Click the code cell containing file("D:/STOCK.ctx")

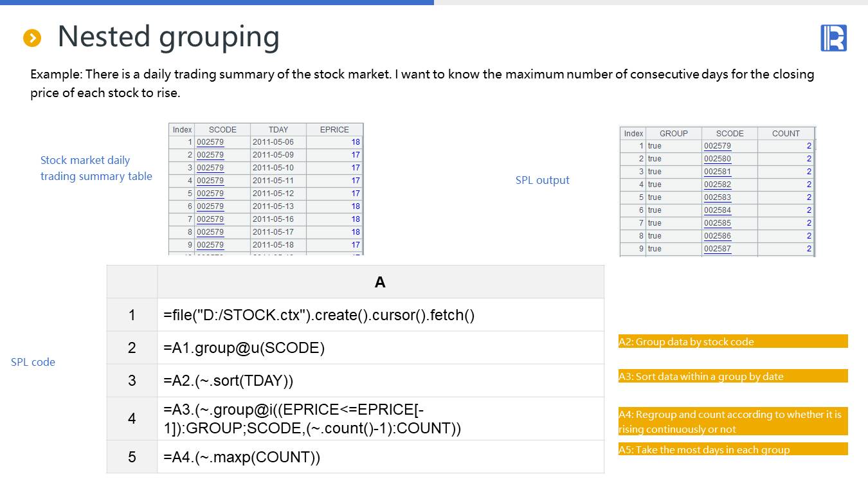(380, 315)
